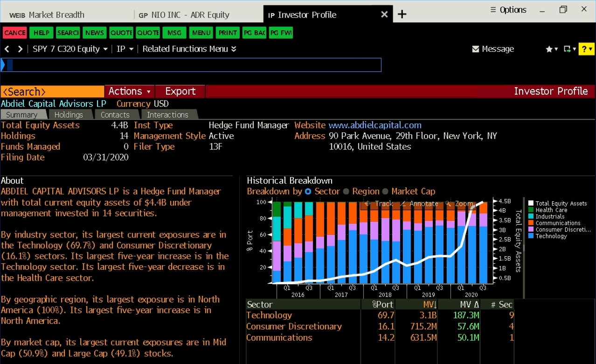
Task: Click the green PRINT button
Action: 228,33
